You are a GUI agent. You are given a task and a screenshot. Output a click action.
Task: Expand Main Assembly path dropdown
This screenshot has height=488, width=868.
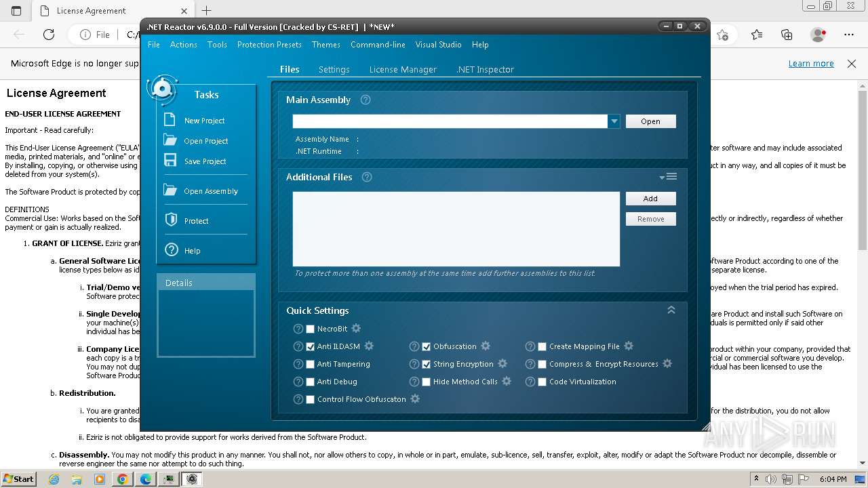614,121
